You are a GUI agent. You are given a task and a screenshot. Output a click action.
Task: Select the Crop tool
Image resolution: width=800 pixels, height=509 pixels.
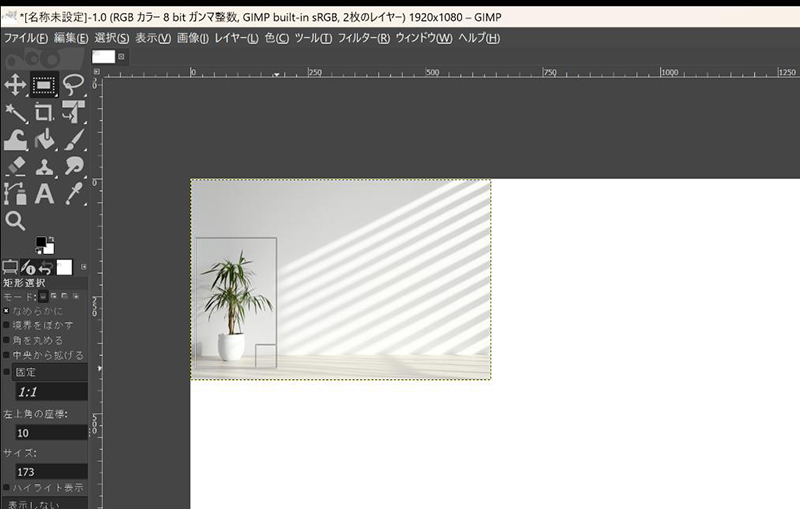pos(44,113)
